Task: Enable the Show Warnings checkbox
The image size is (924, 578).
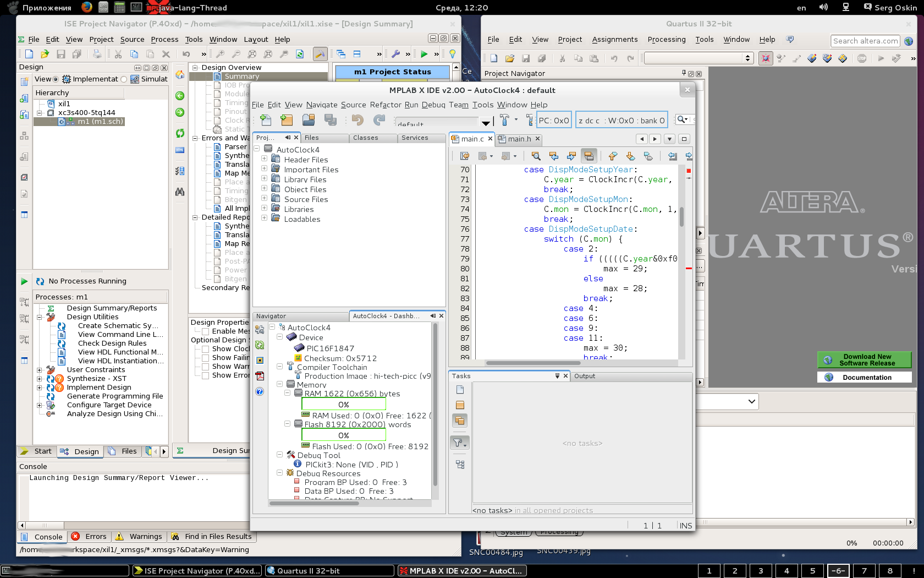Action: tap(205, 367)
